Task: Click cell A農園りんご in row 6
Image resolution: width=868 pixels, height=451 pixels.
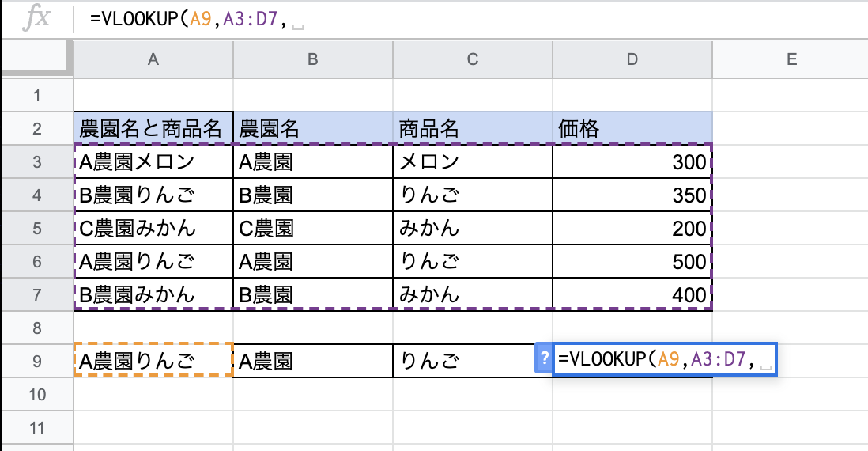Action: (x=153, y=262)
